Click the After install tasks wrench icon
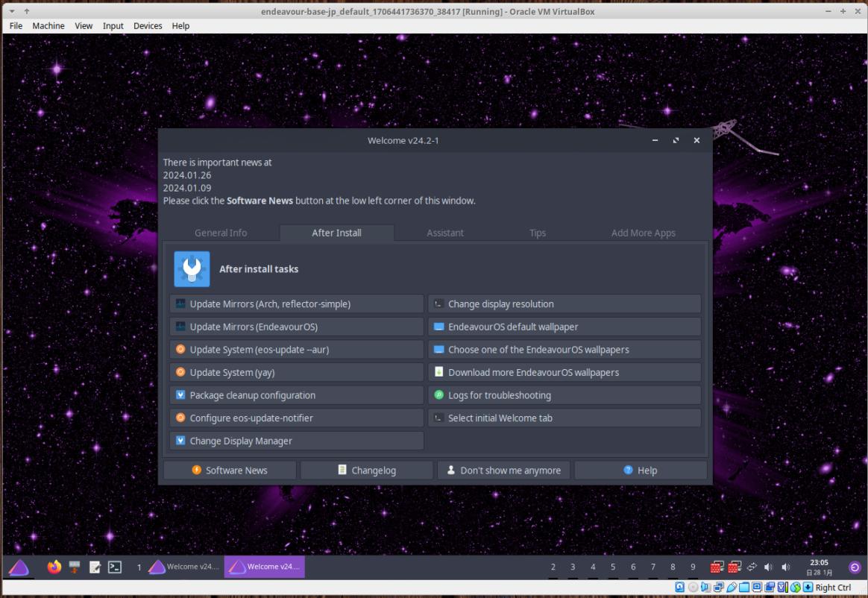Image resolution: width=868 pixels, height=598 pixels. (x=192, y=269)
